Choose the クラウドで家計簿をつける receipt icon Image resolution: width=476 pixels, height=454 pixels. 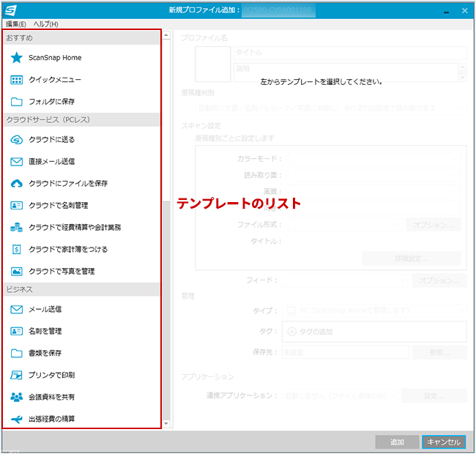(16, 250)
